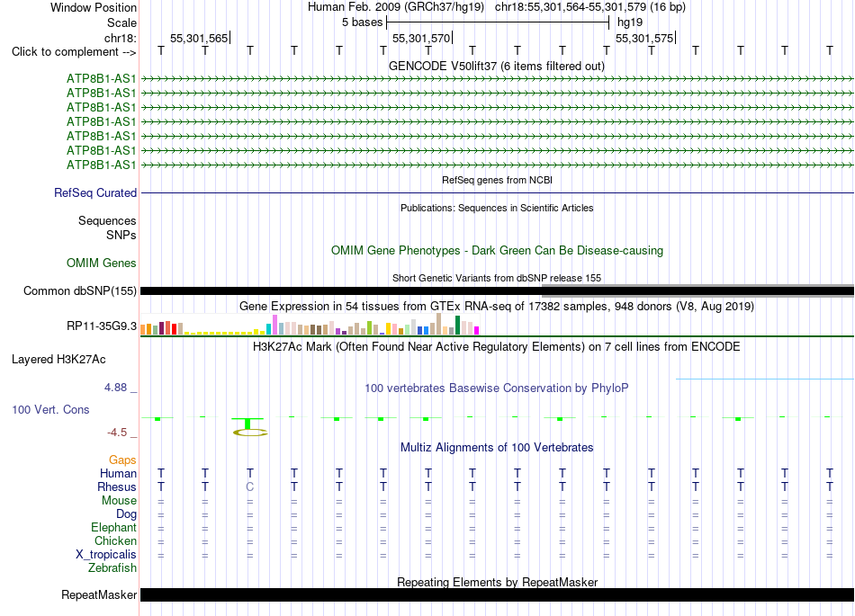Click the dark blue RefSeq Curated intron line
The image size is (855, 616).
pyautogui.click(x=497, y=192)
